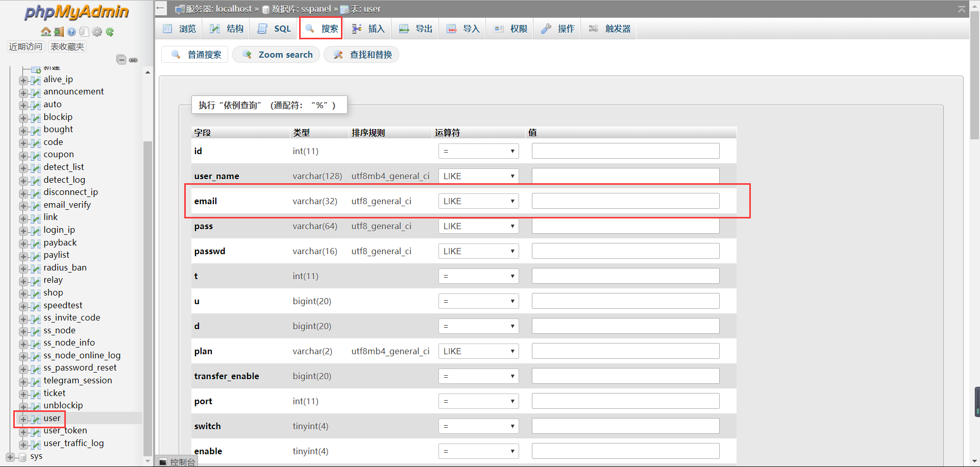The image size is (980, 467).
Task: Toggle link with main panel chain icon
Action: tap(133, 60)
